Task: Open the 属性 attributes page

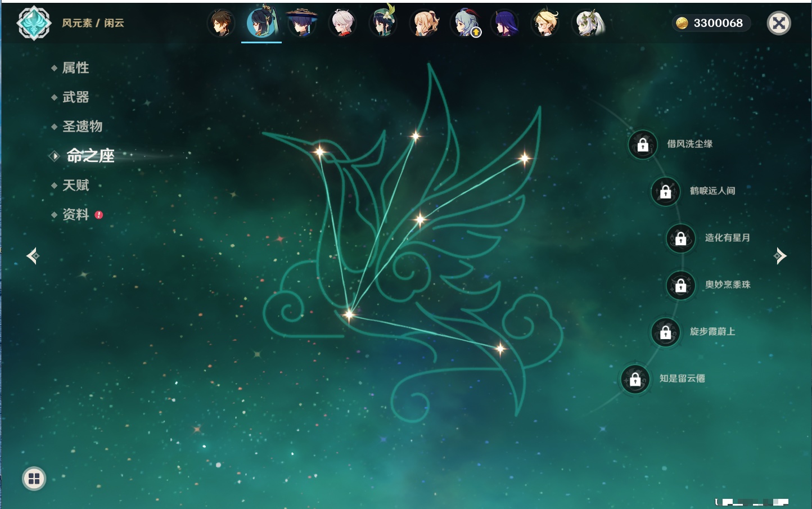Action: [75, 68]
